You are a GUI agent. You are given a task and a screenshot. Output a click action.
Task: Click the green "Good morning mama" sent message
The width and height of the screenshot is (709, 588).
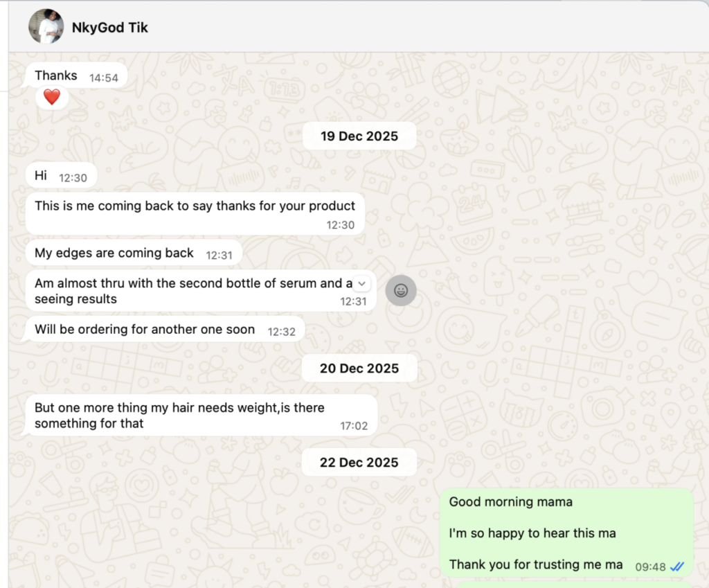pyautogui.click(x=566, y=533)
